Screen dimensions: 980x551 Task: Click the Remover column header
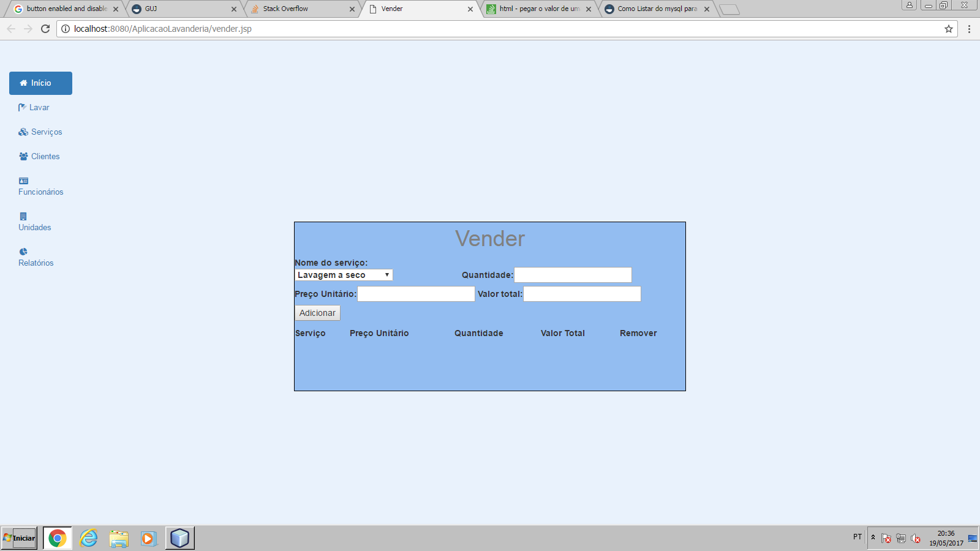tap(638, 334)
